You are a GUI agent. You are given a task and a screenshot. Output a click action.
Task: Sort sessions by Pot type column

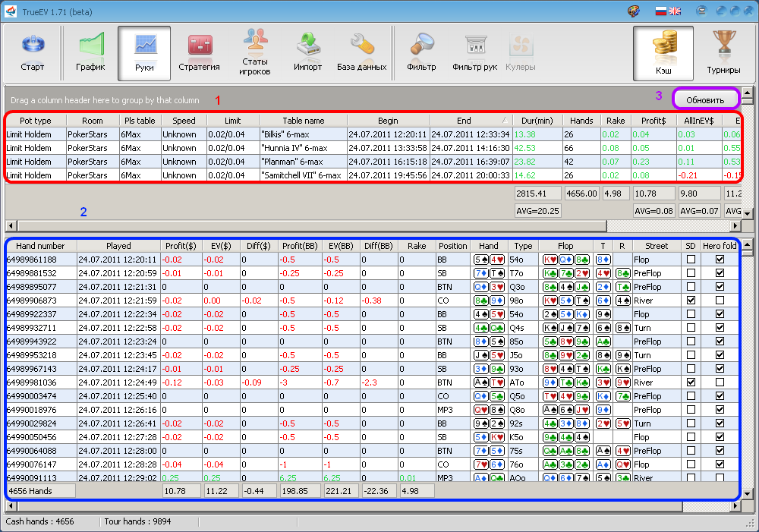pyautogui.click(x=36, y=121)
